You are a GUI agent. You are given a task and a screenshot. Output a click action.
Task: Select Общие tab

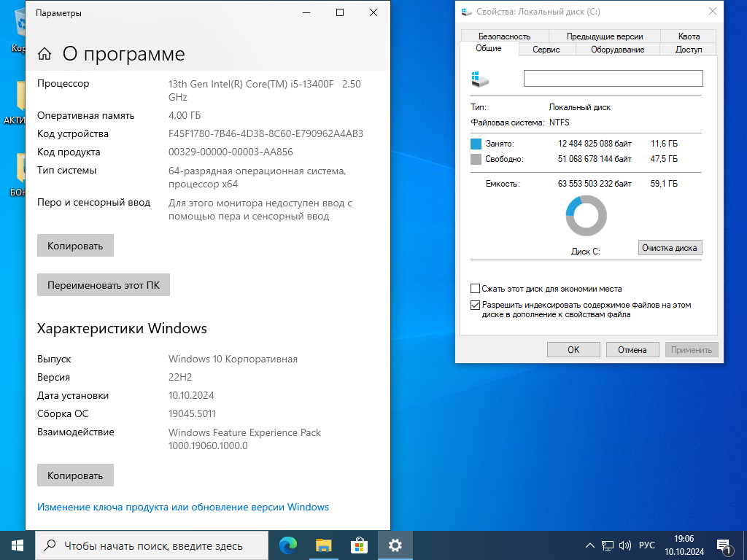pos(489,49)
